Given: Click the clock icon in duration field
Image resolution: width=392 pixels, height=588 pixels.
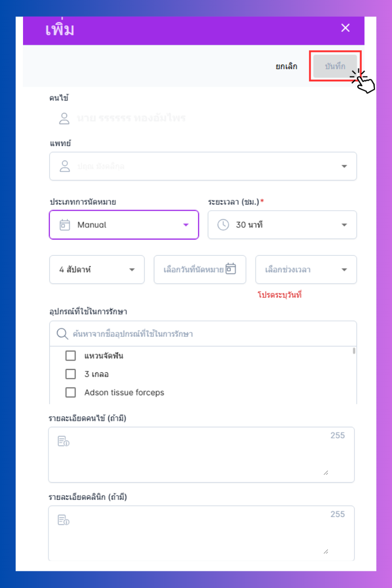Looking at the screenshot, I should point(223,225).
